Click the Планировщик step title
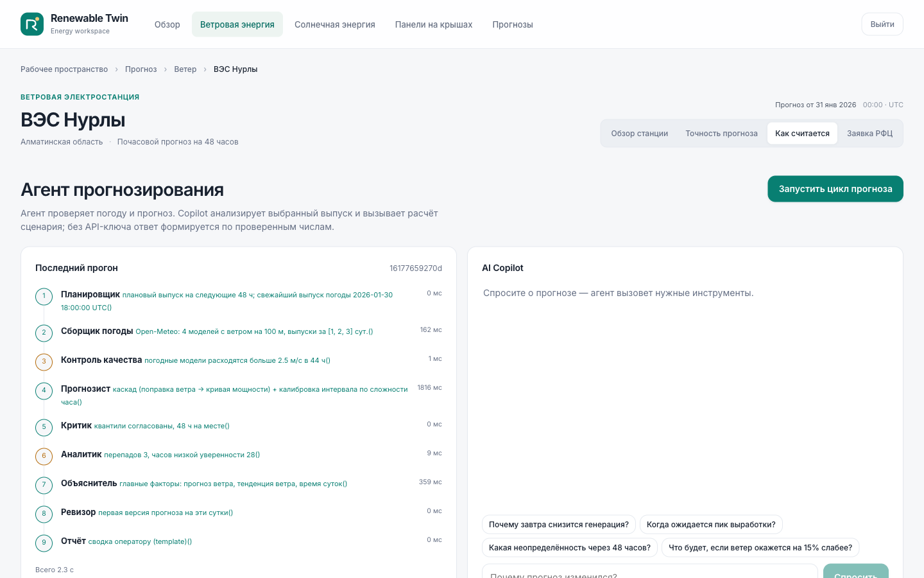 point(90,294)
